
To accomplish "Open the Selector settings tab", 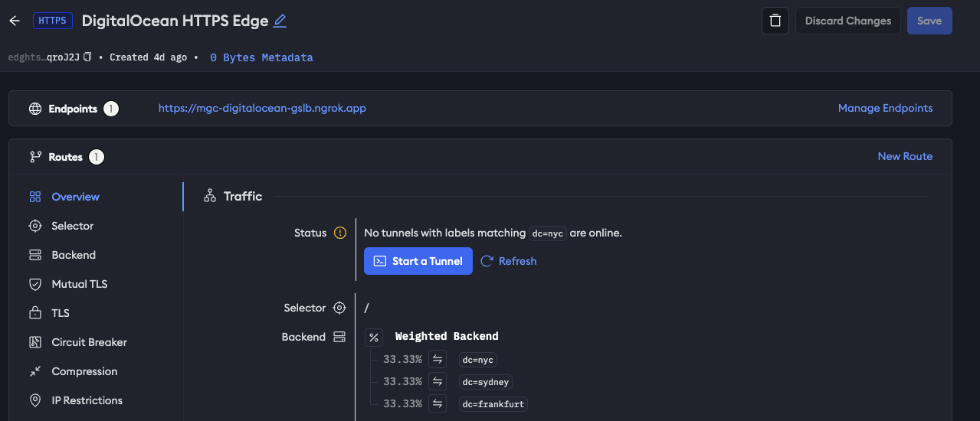I will (72, 226).
